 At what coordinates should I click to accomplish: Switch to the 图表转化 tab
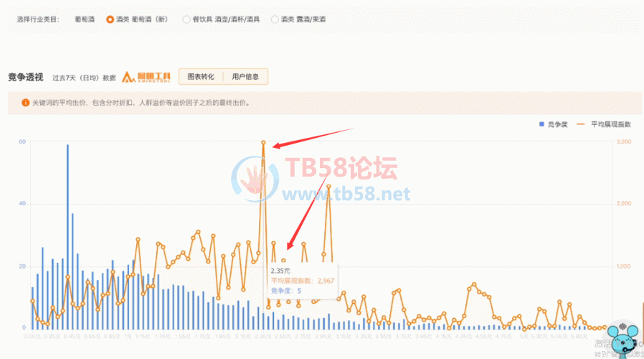tap(201, 76)
